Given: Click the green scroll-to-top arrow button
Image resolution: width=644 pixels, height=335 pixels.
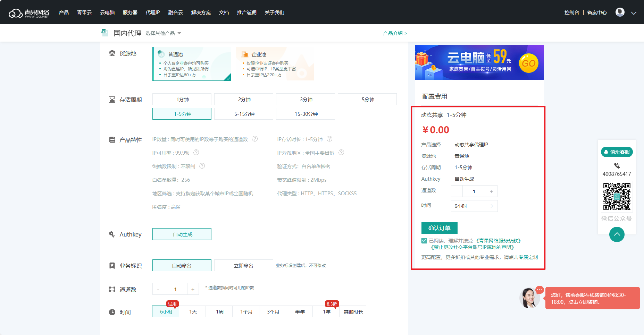Looking at the screenshot, I should [617, 234].
